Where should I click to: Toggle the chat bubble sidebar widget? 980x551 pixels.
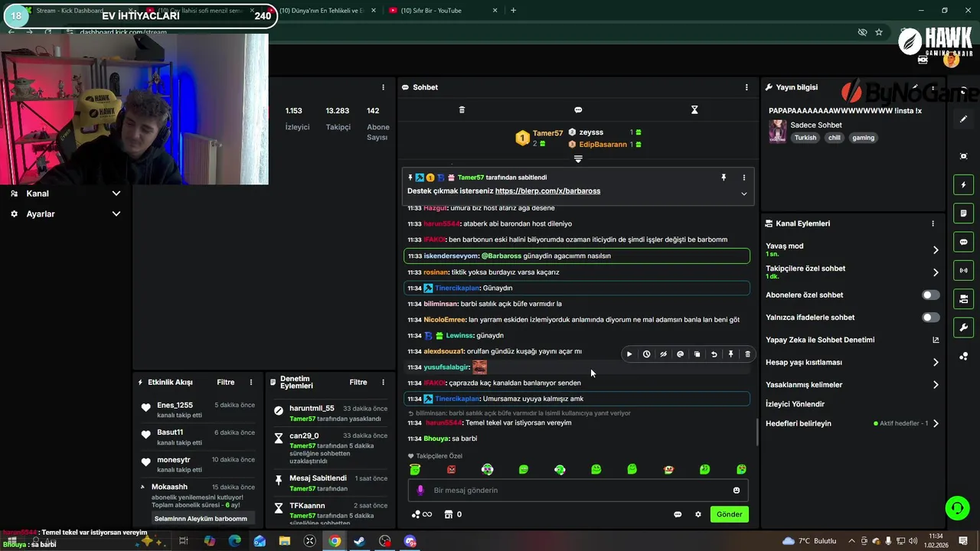tap(964, 242)
